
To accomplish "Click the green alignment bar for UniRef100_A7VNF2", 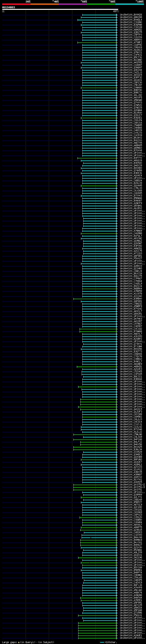I will coord(97,42).
